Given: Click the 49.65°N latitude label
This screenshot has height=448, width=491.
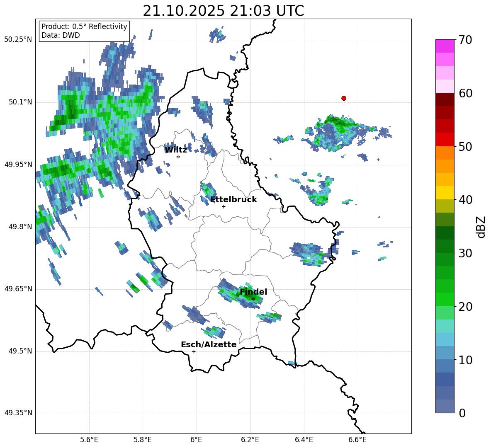Looking at the screenshot, I should [x=18, y=289].
